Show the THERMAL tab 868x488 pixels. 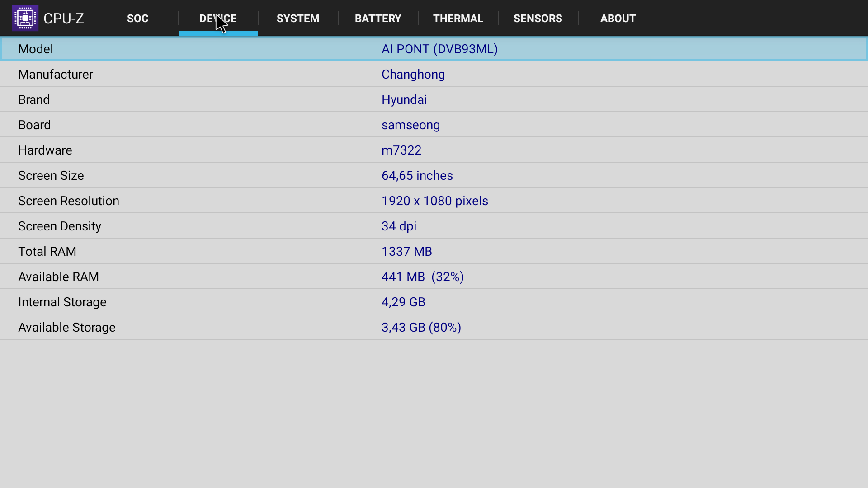click(458, 19)
